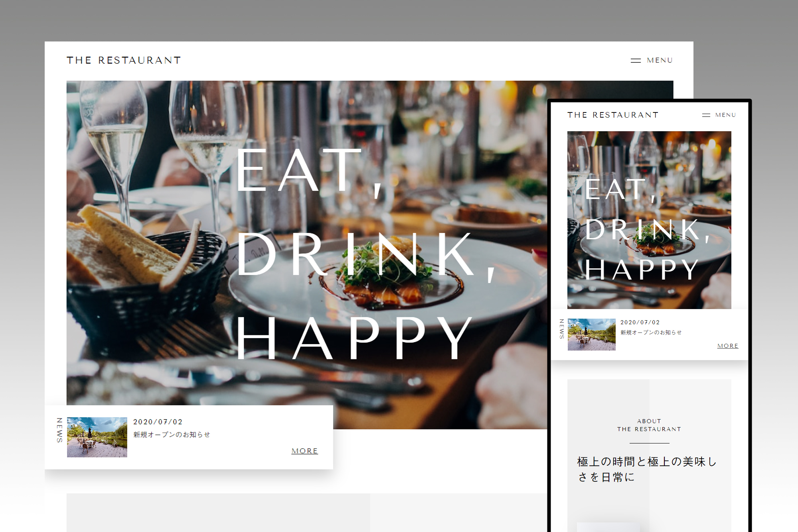
Task: Click 2020/07/02 date in mobile news card
Action: tap(640, 322)
